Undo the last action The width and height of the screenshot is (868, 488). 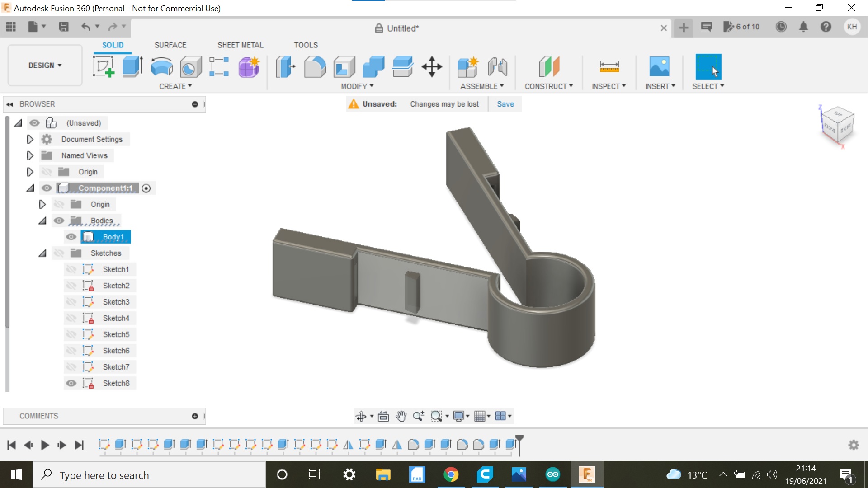(x=86, y=27)
